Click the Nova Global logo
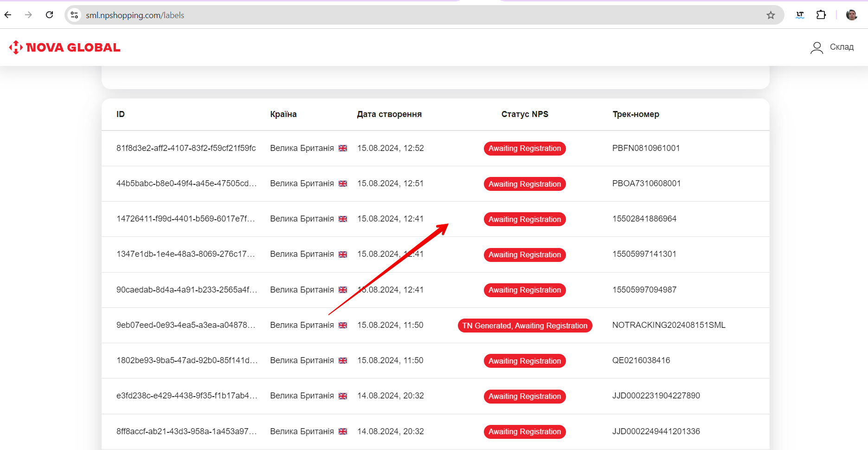Screen dimensions: 868x450 click(x=64, y=47)
